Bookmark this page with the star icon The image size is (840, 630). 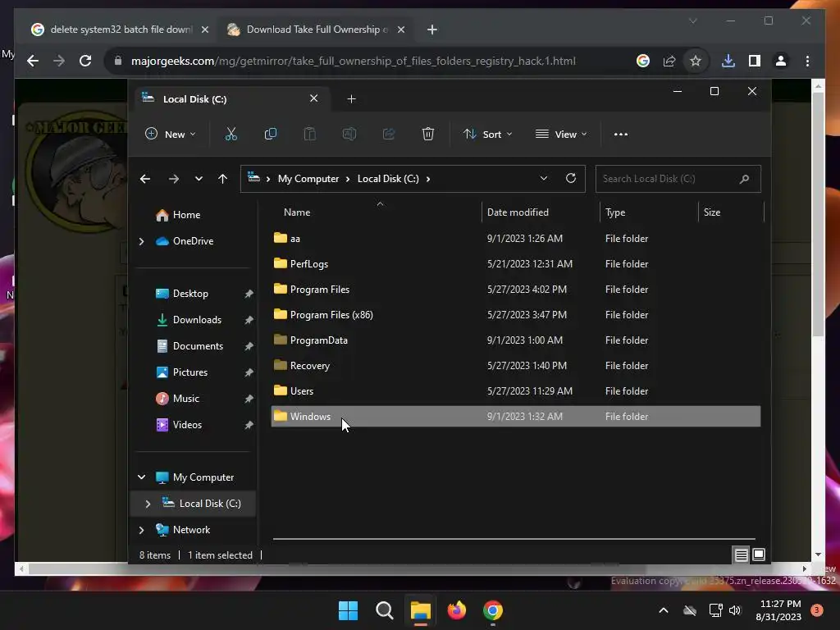696,61
